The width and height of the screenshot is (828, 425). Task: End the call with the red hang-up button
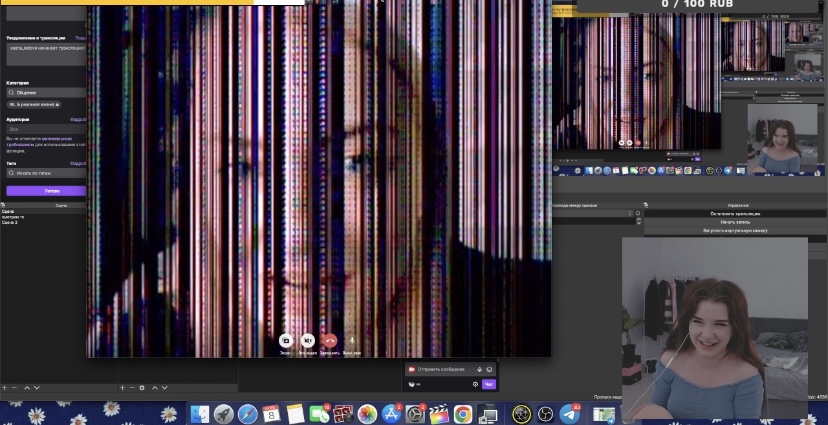point(330,341)
